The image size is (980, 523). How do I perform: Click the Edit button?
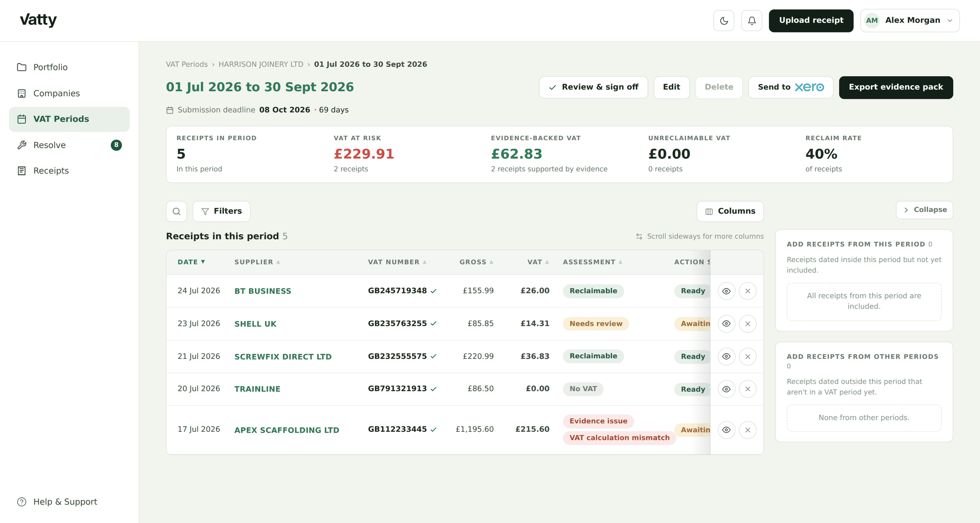tap(671, 87)
